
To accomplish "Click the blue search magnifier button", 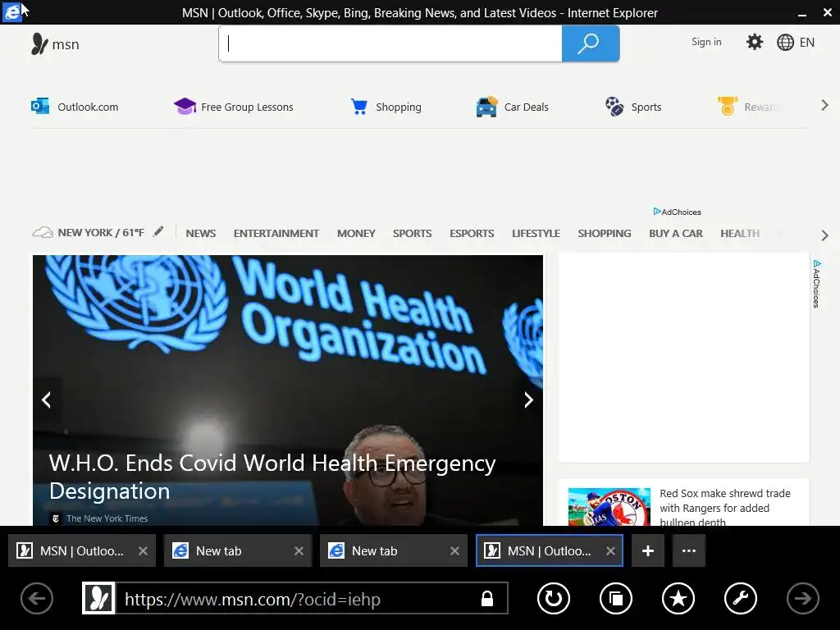I will coord(591,43).
